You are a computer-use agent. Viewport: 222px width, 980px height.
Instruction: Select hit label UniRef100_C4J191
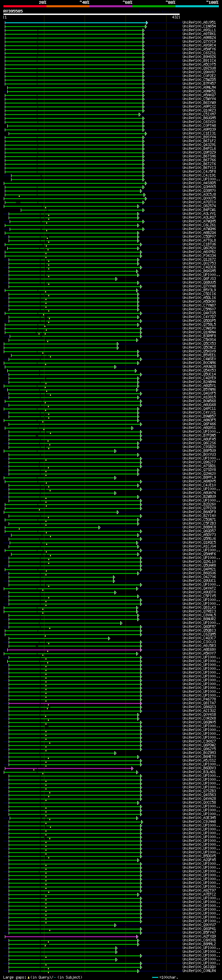point(199,175)
